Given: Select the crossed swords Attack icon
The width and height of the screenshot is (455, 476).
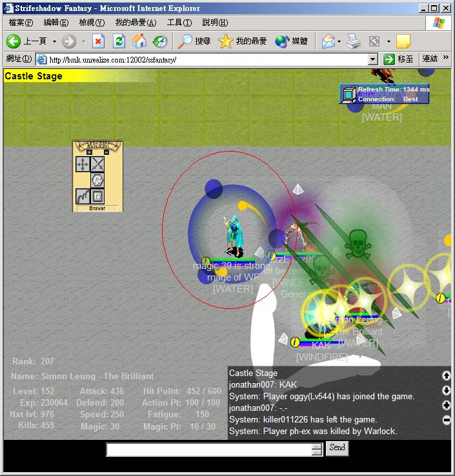Looking at the screenshot, I should [97, 164].
